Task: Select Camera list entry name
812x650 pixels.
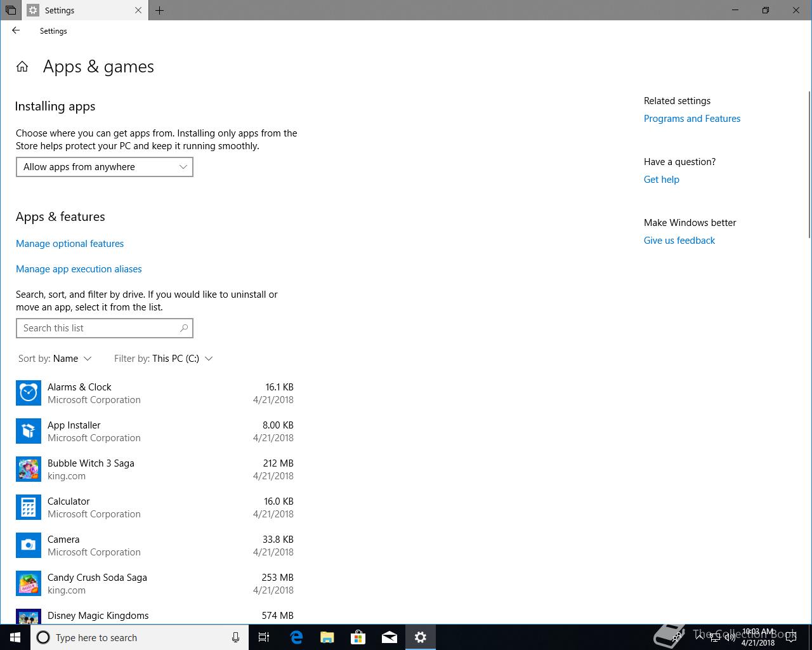Action: [x=63, y=540]
